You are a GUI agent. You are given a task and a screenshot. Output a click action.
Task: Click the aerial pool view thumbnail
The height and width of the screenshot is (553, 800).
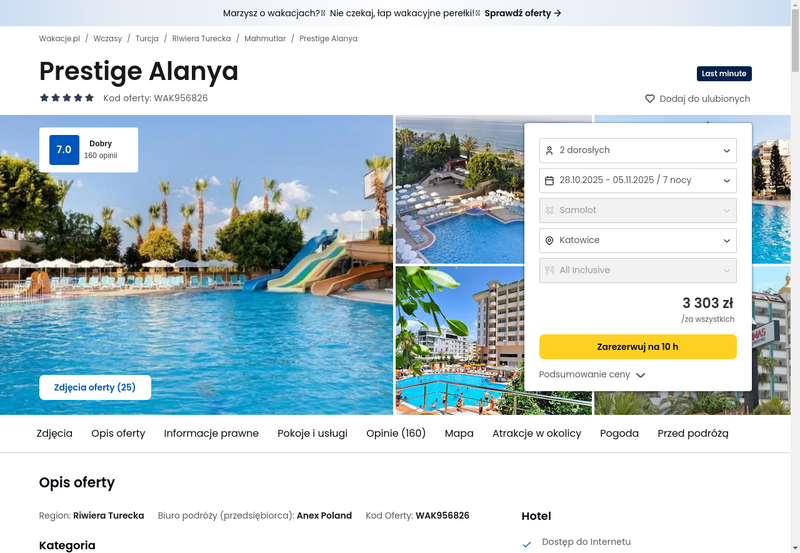click(x=460, y=190)
